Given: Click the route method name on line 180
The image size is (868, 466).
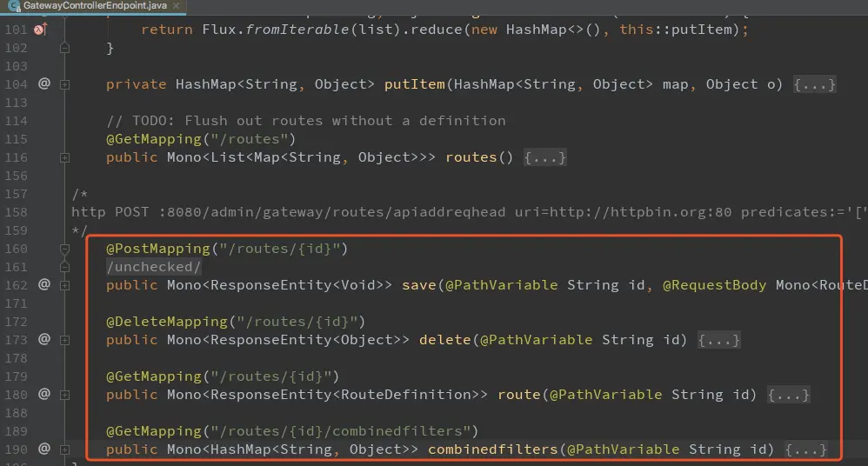Looking at the screenshot, I should click(x=519, y=396).
